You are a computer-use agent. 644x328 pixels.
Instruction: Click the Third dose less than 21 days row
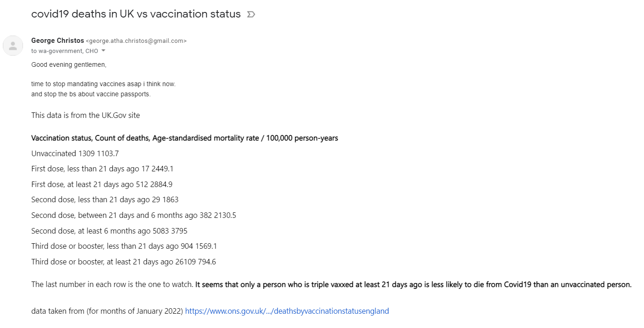tap(124, 246)
